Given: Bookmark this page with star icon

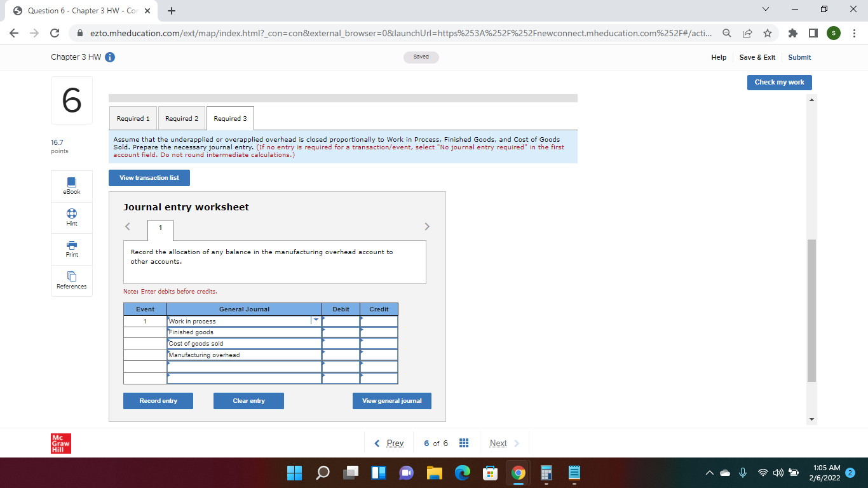Looking at the screenshot, I should pyautogui.click(x=768, y=33).
